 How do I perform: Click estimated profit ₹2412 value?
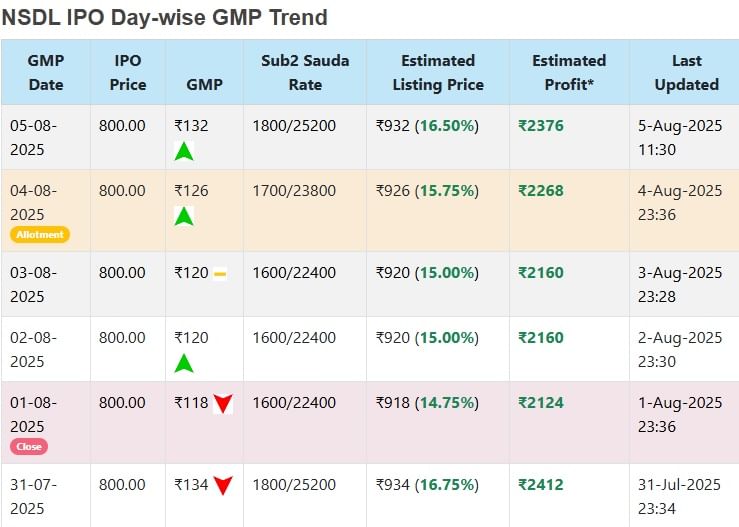(x=541, y=485)
